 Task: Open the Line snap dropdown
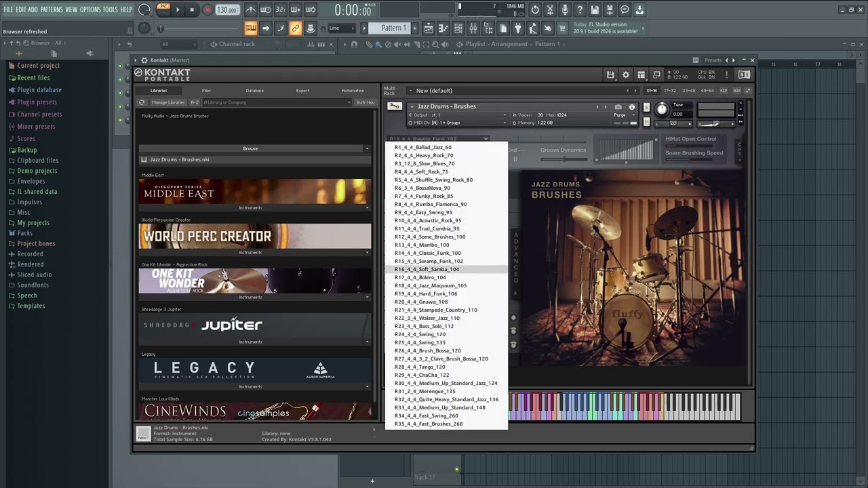click(342, 28)
